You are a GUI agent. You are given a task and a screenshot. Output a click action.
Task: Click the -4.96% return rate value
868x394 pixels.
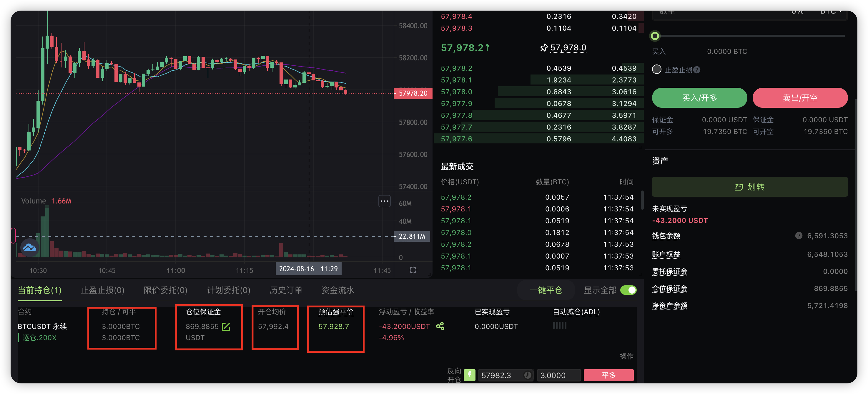pyautogui.click(x=391, y=338)
